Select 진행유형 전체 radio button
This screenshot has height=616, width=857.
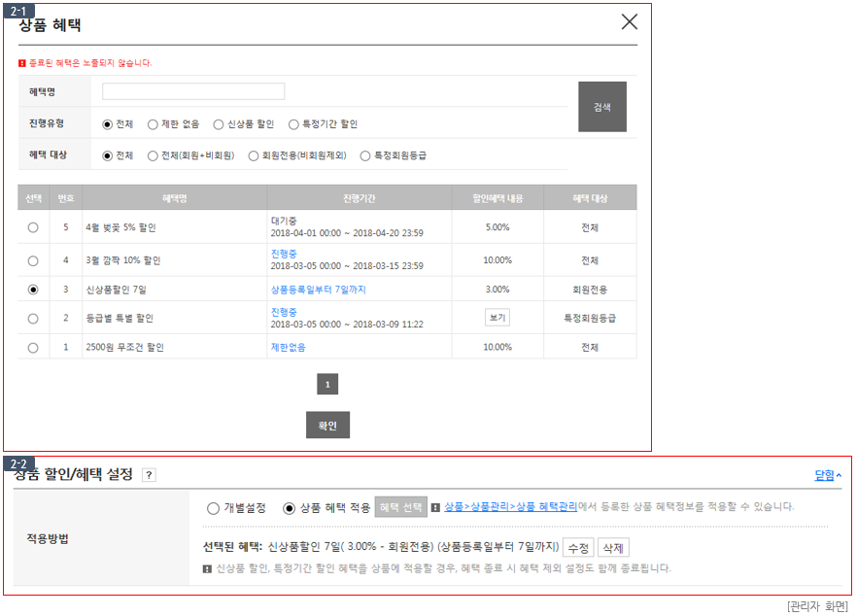click(108, 124)
